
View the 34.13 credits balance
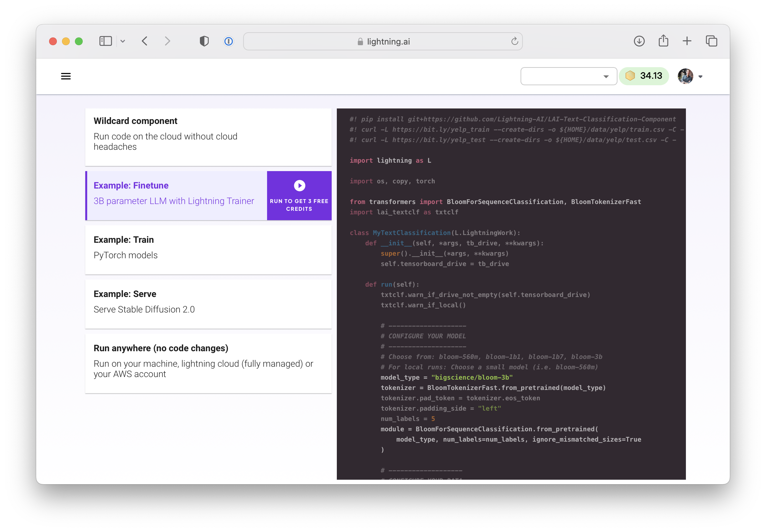(x=644, y=76)
